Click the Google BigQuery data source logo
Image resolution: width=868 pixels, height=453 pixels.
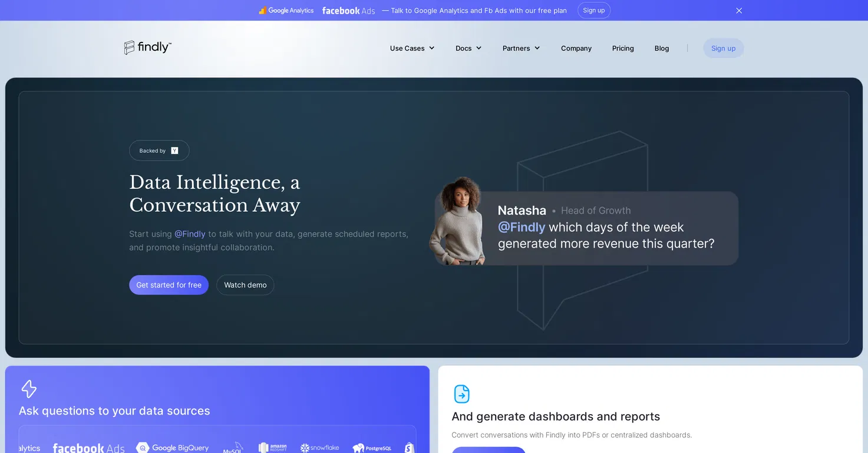point(172,448)
